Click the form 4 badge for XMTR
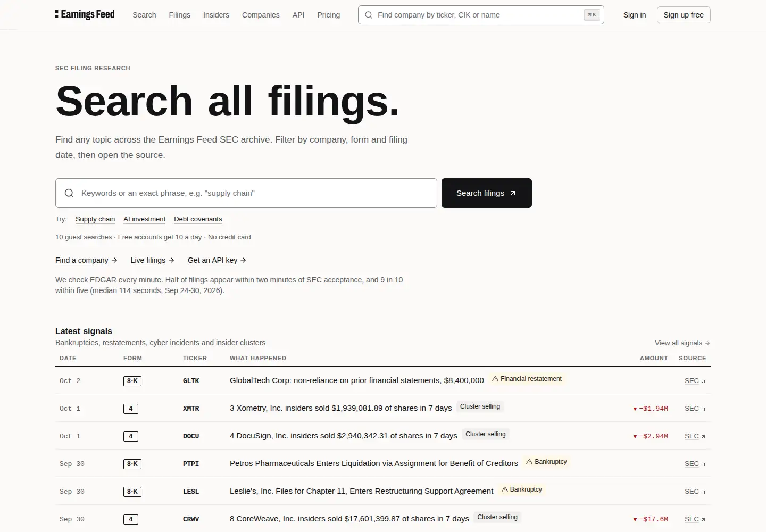766x532 pixels. coord(131,409)
